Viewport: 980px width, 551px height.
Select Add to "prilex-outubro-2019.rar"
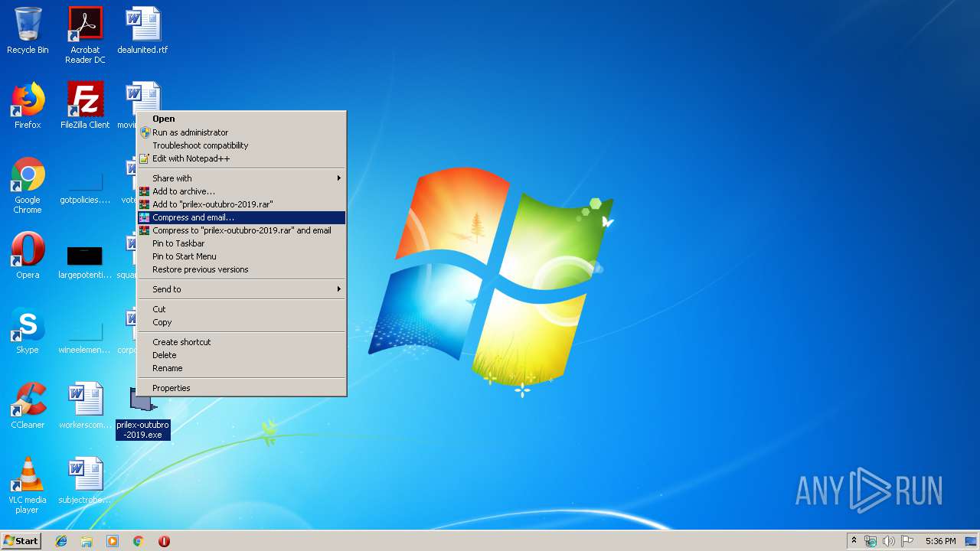[x=241, y=204]
